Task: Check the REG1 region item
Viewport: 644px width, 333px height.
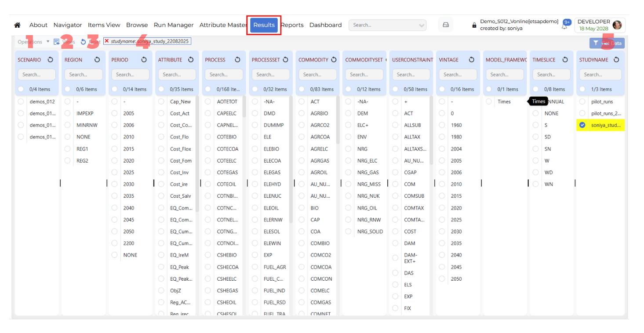Action: pos(67,149)
